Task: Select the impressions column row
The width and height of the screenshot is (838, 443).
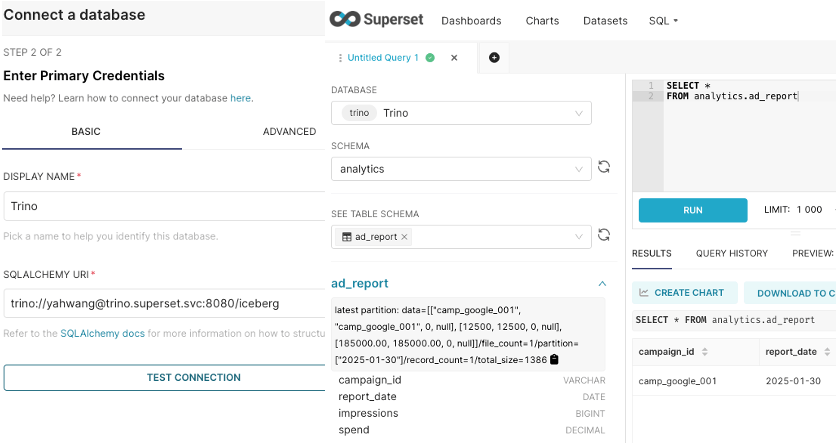Action: pos(472,413)
